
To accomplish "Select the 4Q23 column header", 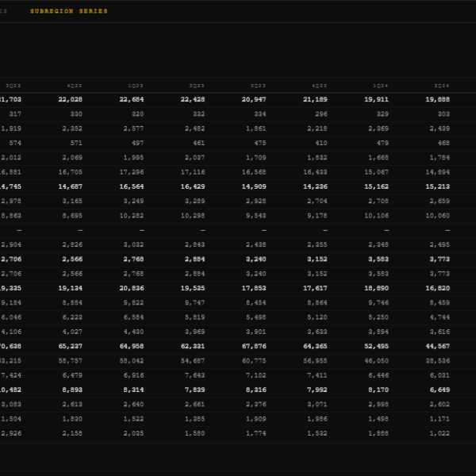I will (x=320, y=86).
